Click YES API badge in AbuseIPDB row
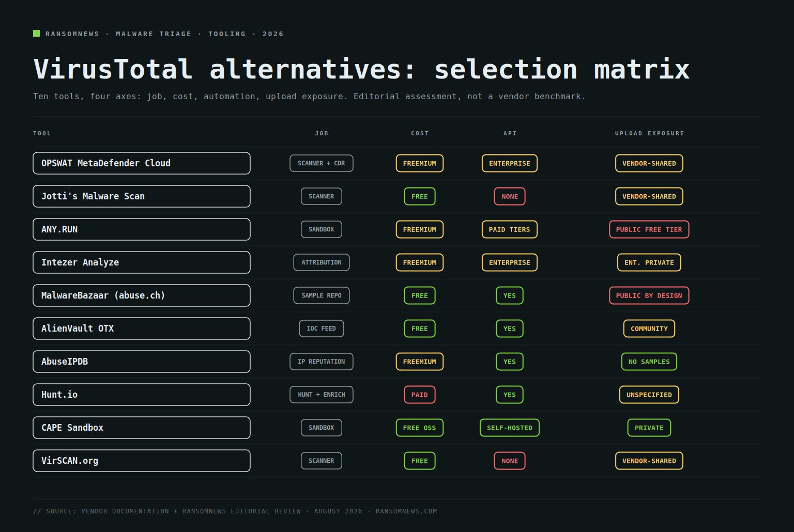The image size is (794, 532). tap(510, 362)
